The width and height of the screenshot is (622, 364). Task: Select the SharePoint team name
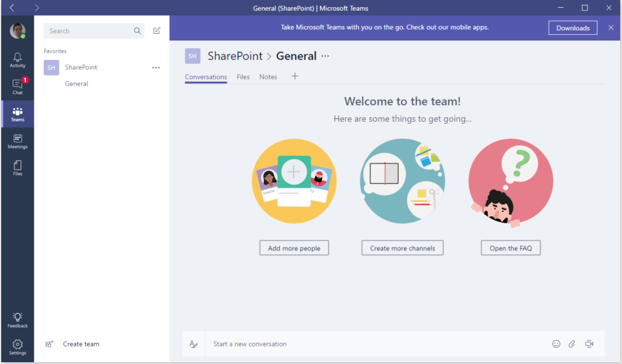(x=81, y=68)
